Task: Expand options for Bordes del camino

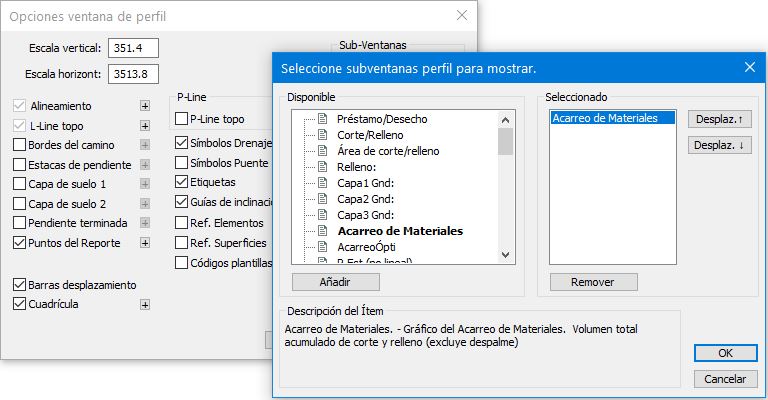Action: click(144, 145)
